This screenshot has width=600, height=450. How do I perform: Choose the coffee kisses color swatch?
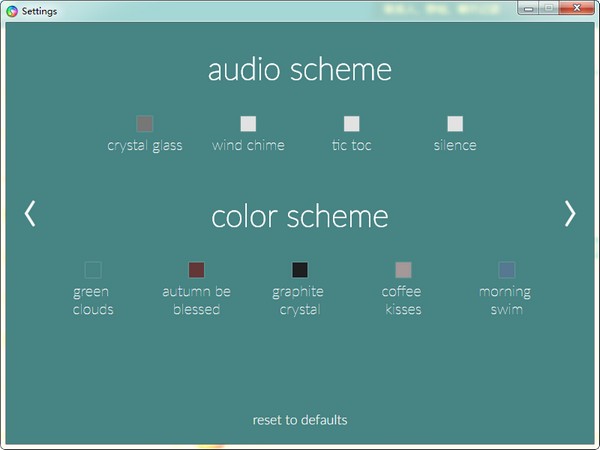click(403, 270)
